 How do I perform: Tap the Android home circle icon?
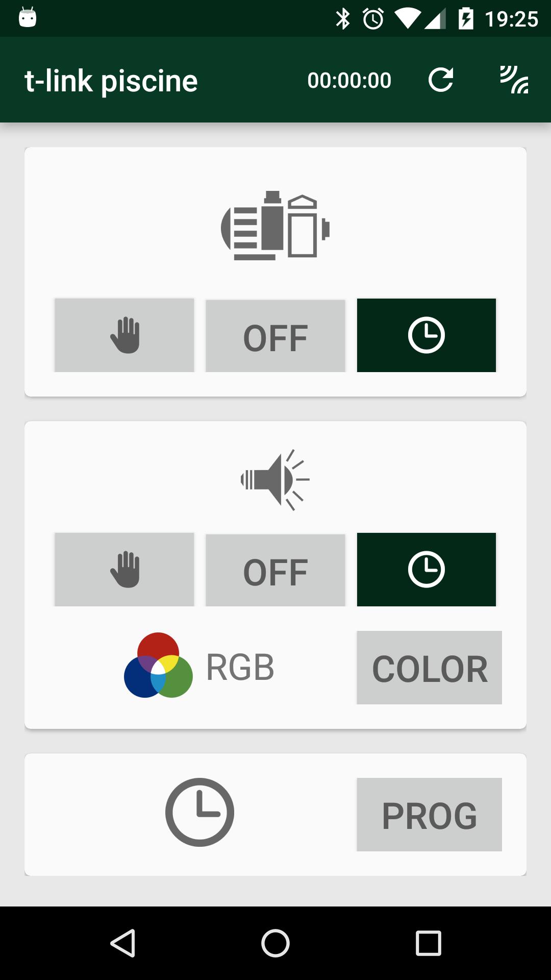point(275,943)
